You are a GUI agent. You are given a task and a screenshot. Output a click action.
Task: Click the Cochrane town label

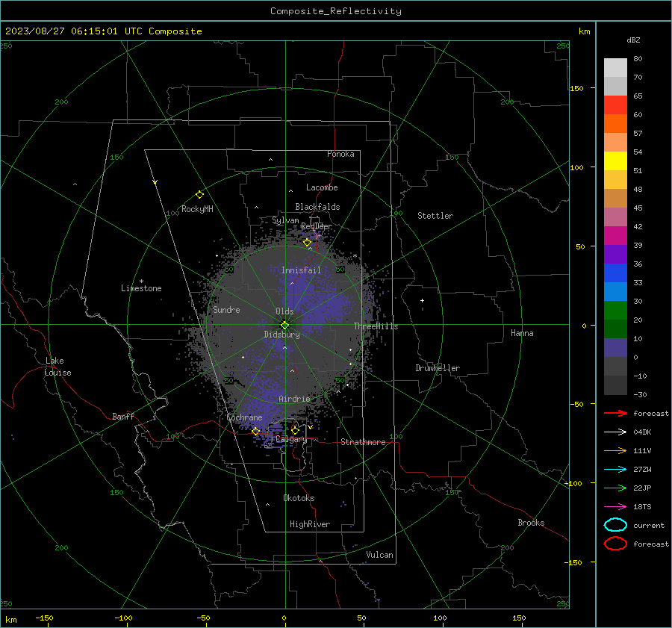tap(244, 417)
